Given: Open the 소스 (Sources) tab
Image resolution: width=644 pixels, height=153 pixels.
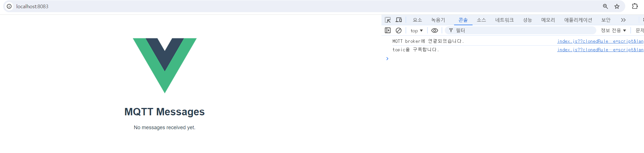Looking at the screenshot, I should pyautogui.click(x=481, y=20).
